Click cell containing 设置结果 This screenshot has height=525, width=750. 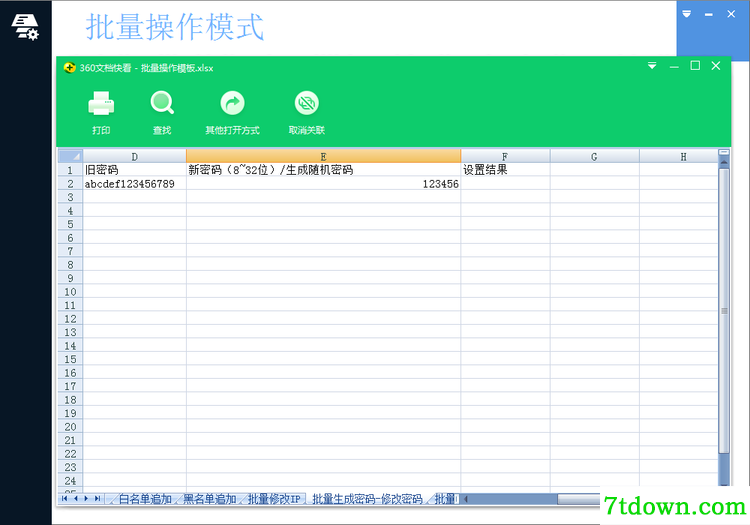[505, 170]
